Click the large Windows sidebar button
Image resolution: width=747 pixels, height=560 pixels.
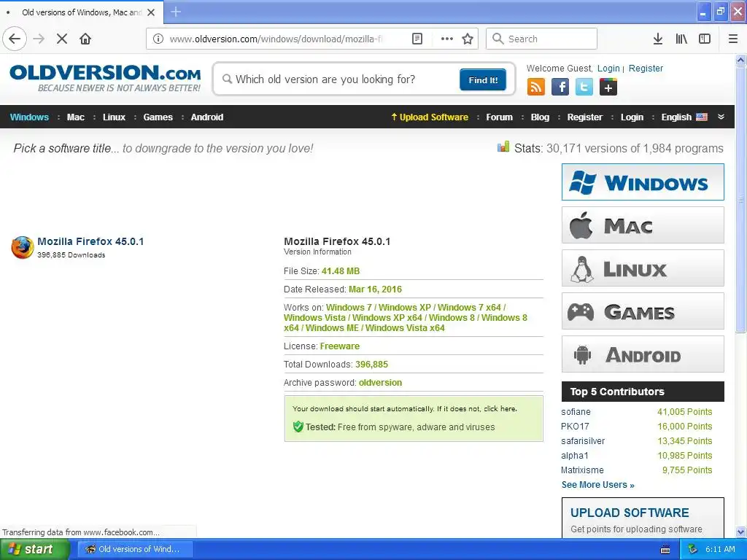click(x=643, y=182)
